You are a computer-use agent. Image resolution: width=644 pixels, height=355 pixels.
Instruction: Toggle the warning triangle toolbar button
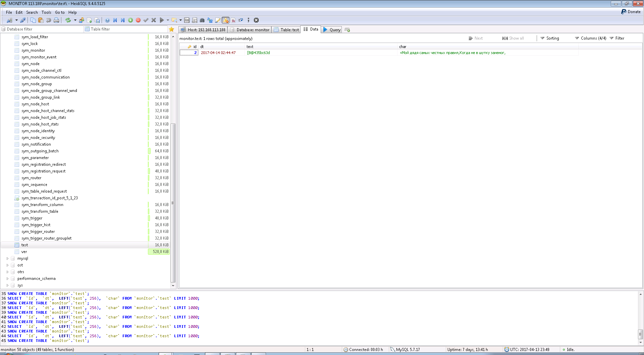(x=226, y=20)
